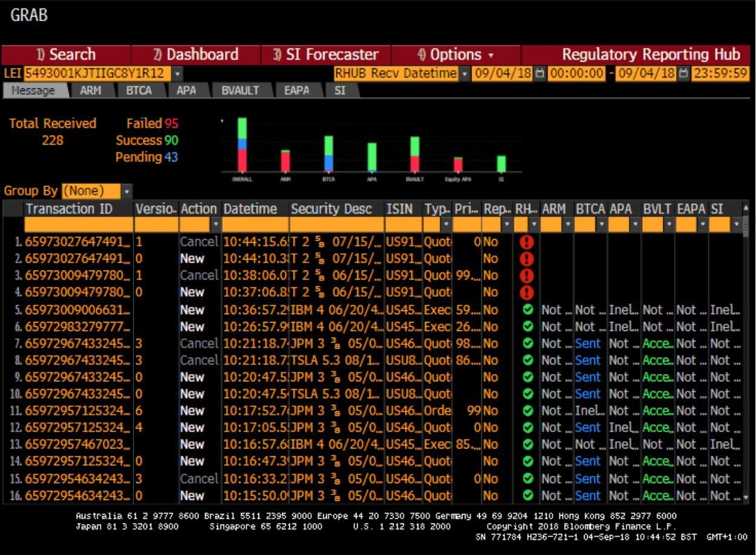Image resolution: width=756 pixels, height=555 pixels.
Task: Click the green RHUB check icon in row 16
Action: click(x=527, y=496)
